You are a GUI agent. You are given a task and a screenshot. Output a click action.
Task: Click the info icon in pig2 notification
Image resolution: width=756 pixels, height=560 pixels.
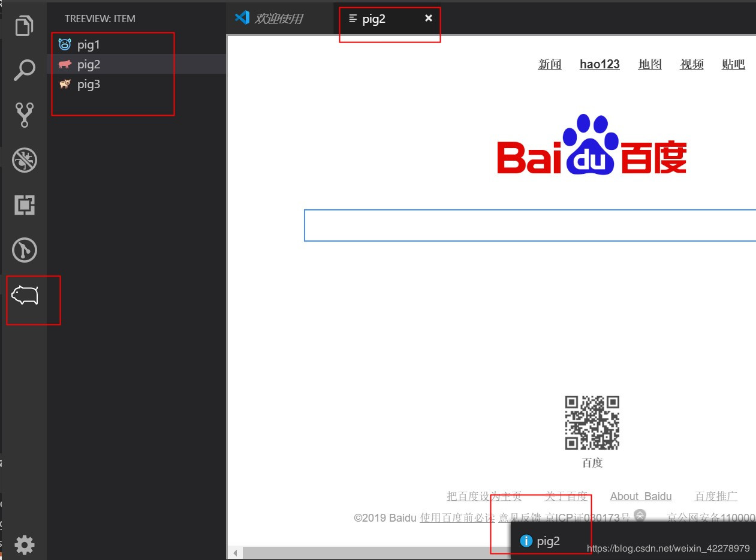526,541
